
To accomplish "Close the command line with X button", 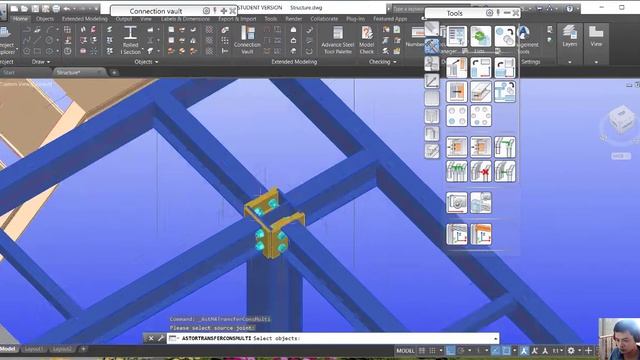I will [151, 338].
